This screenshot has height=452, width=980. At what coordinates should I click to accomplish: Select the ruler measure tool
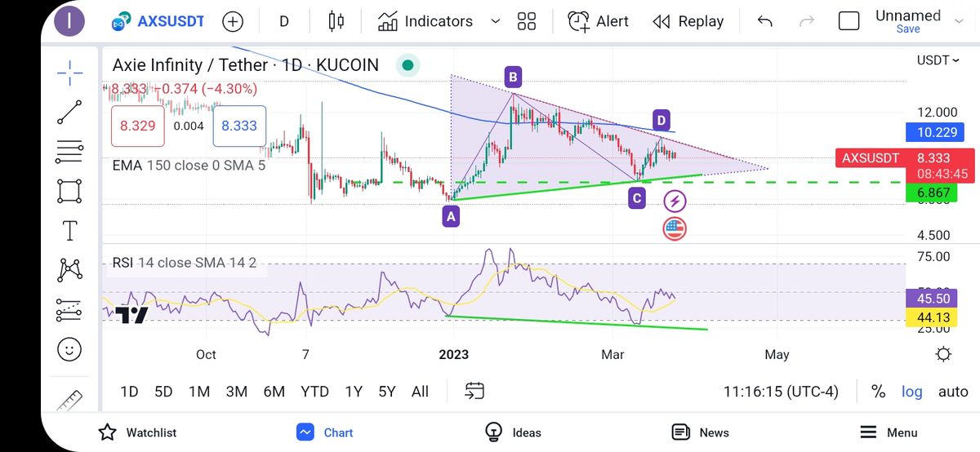[x=70, y=400]
